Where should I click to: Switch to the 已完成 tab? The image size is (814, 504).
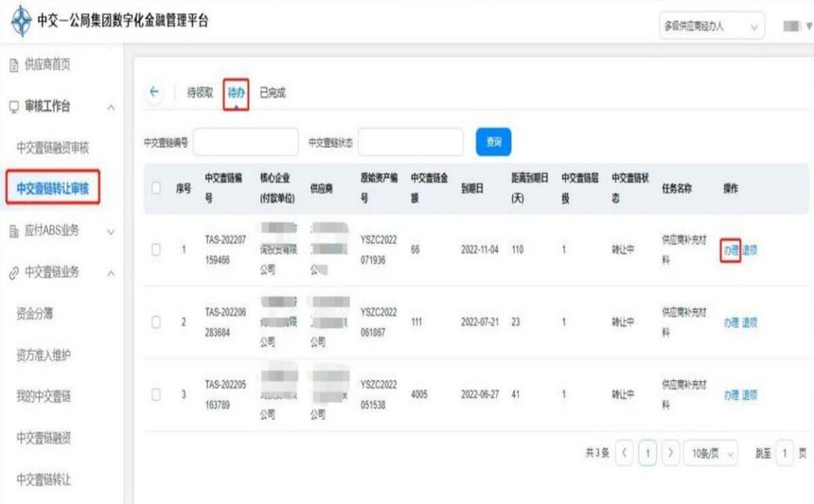click(x=273, y=93)
